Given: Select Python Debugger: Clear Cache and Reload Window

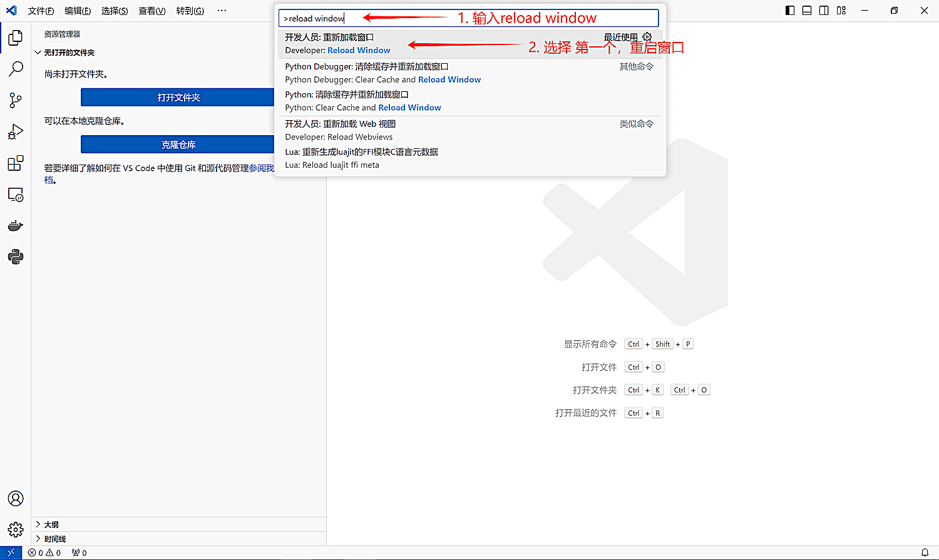Looking at the screenshot, I should (470, 73).
